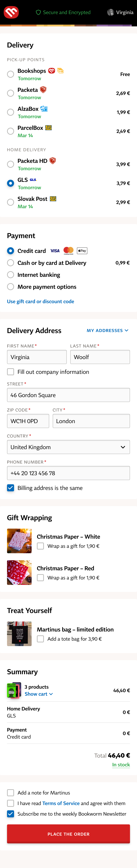Check Fill out company information
The height and width of the screenshot is (868, 137).
point(10,372)
